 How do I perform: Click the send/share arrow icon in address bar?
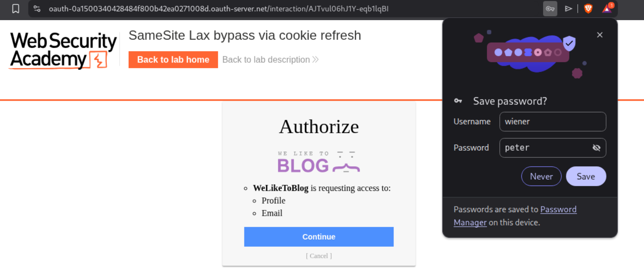coord(568,9)
